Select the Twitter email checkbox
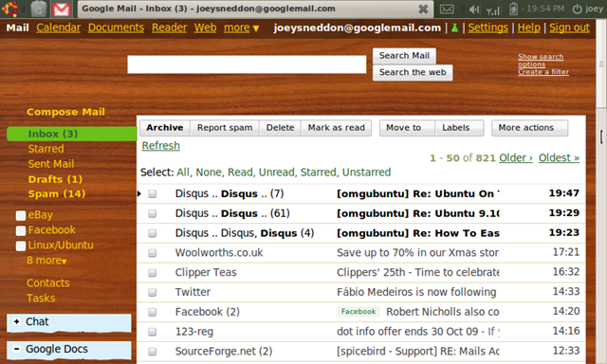The width and height of the screenshot is (607, 364). 152,292
